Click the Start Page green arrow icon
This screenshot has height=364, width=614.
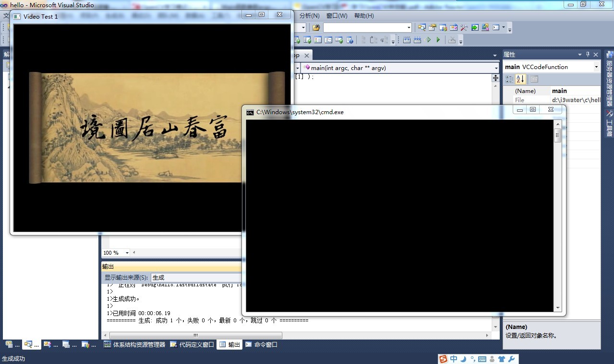475,28
